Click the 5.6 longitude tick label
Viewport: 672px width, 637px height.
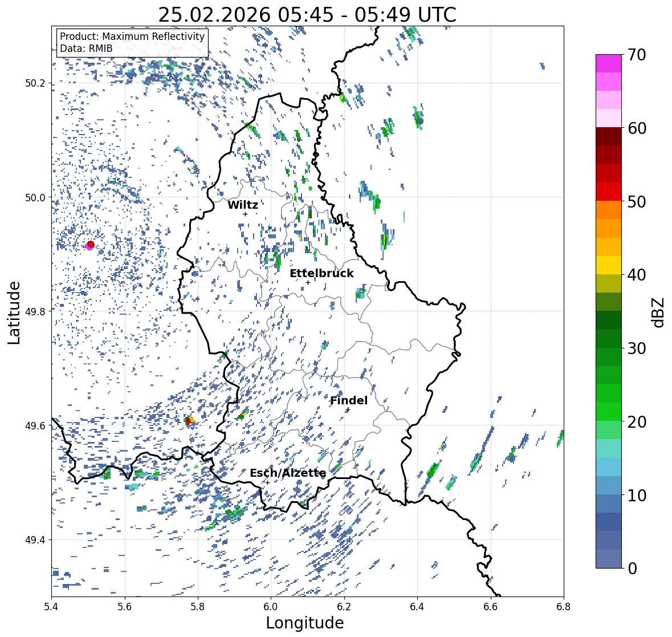click(x=125, y=607)
